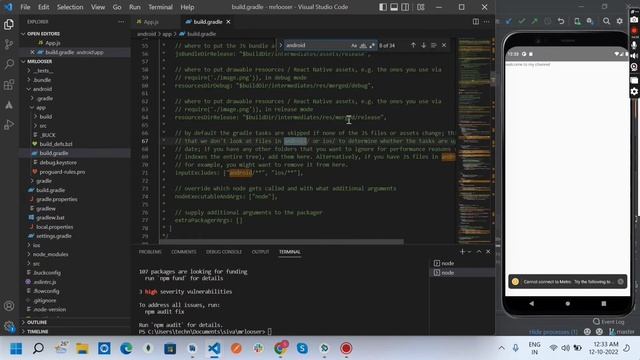Create a new terminal with plus icon
The height and width of the screenshot is (360, 640).
click(462, 252)
